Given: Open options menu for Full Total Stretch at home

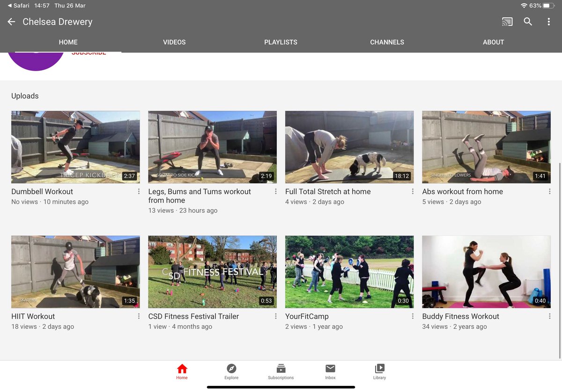Looking at the screenshot, I should pyautogui.click(x=413, y=191).
